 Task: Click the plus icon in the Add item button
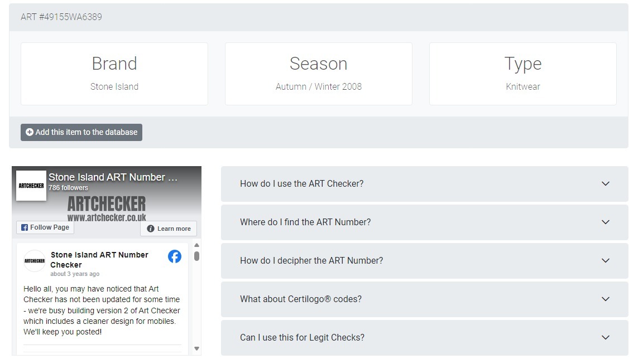point(29,132)
